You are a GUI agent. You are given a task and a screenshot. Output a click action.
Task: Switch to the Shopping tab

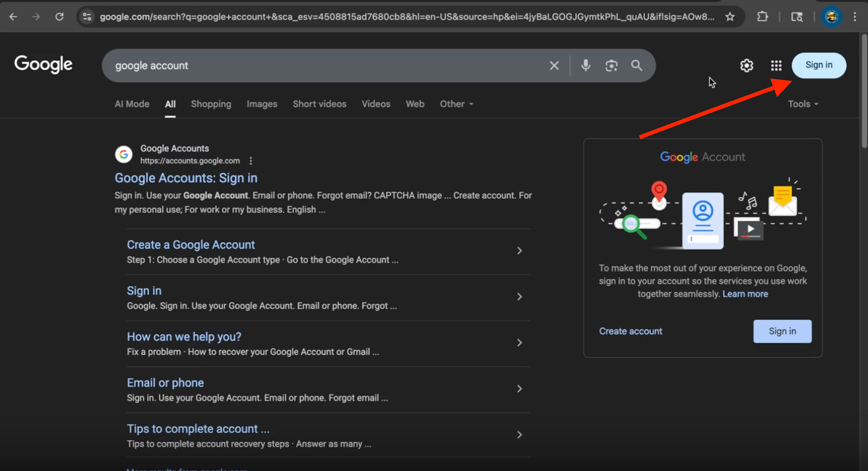click(211, 104)
